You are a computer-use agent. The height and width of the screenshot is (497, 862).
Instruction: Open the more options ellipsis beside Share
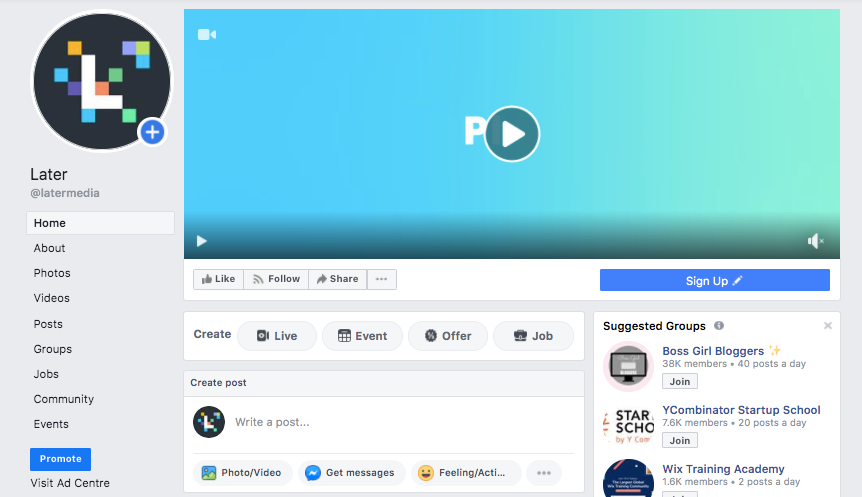[382, 279]
